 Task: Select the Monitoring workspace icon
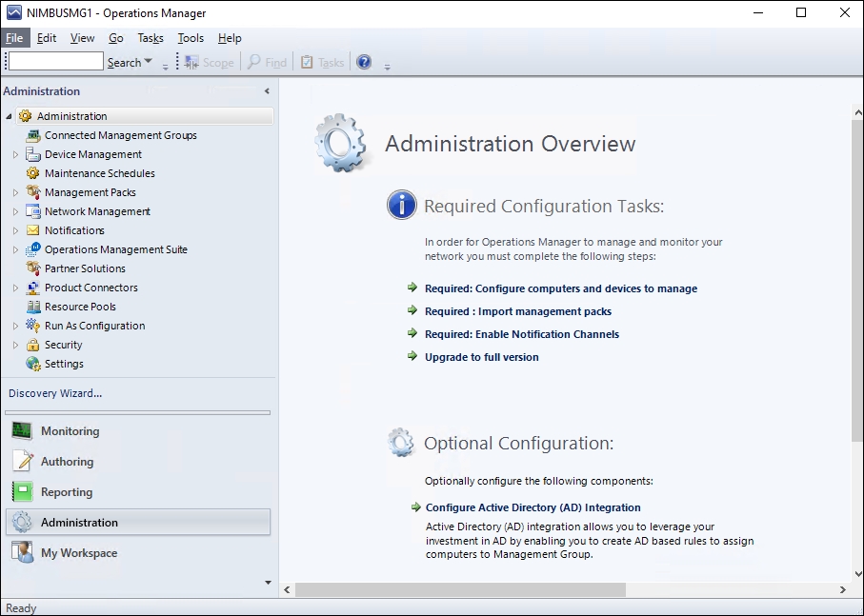coord(21,430)
